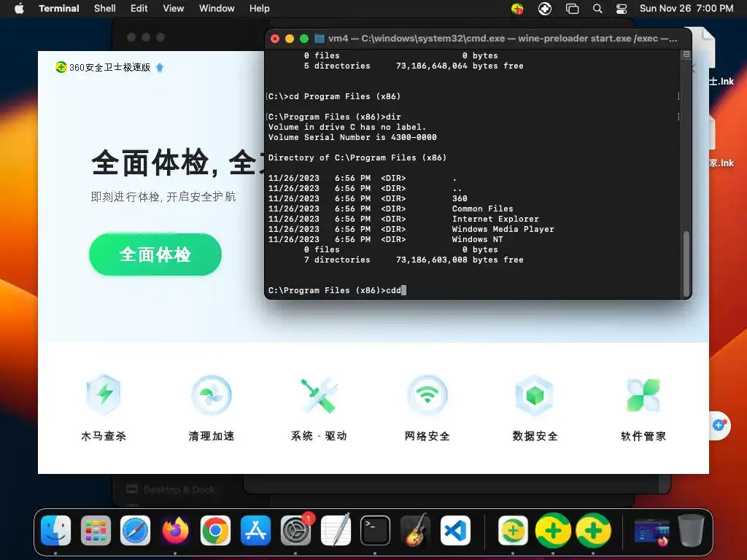Launch Safari from the Dock
This screenshot has height=560, width=747.
[x=135, y=531]
